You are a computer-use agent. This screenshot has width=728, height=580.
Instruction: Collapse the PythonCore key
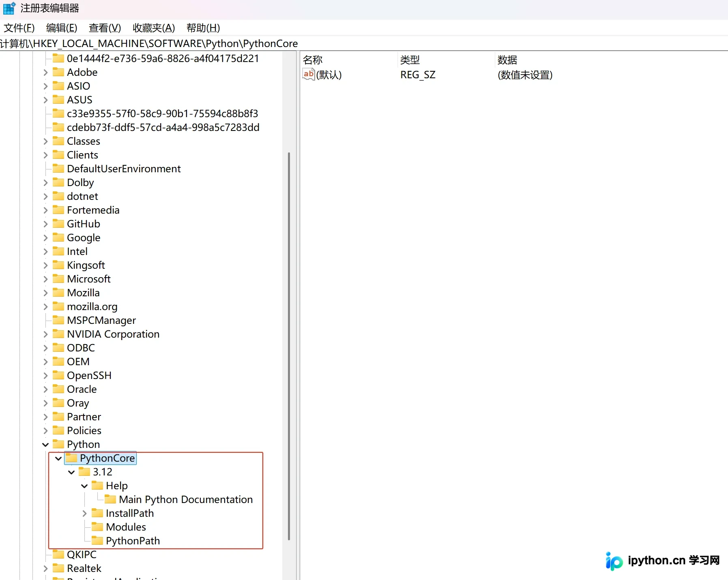click(x=58, y=458)
